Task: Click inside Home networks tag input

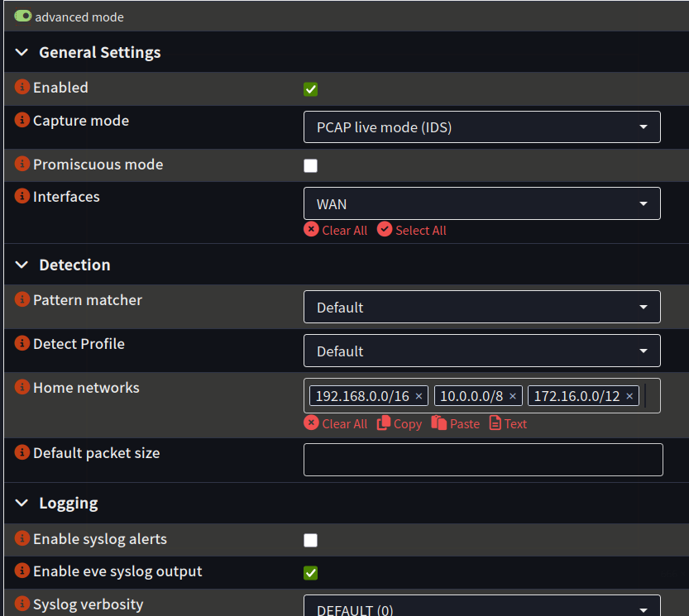Action: 651,396
